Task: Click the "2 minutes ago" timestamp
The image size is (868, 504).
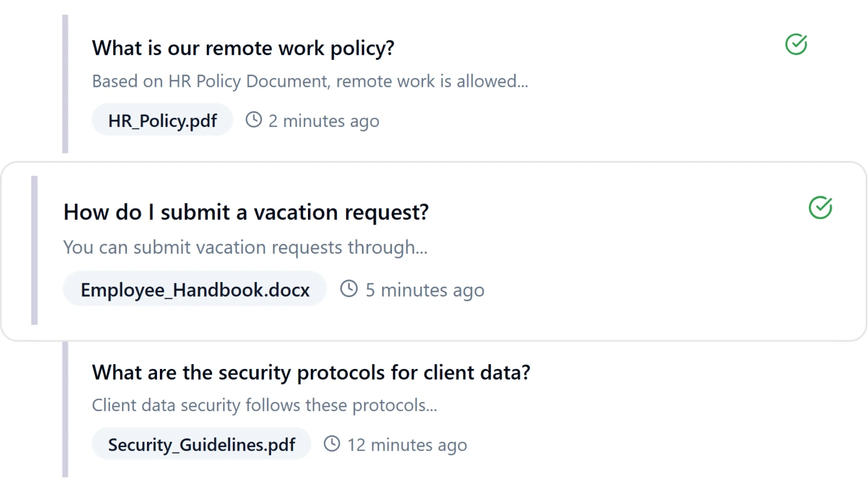Action: (324, 121)
